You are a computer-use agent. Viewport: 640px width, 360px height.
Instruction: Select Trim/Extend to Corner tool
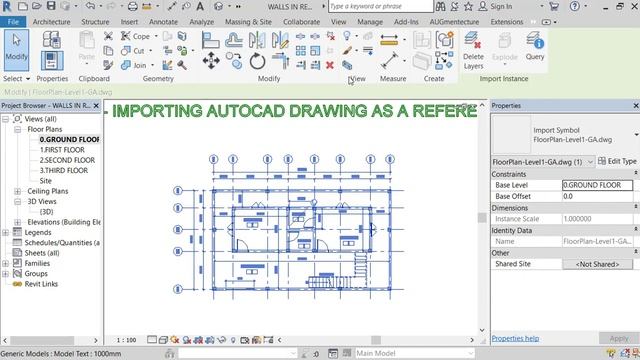280,61
